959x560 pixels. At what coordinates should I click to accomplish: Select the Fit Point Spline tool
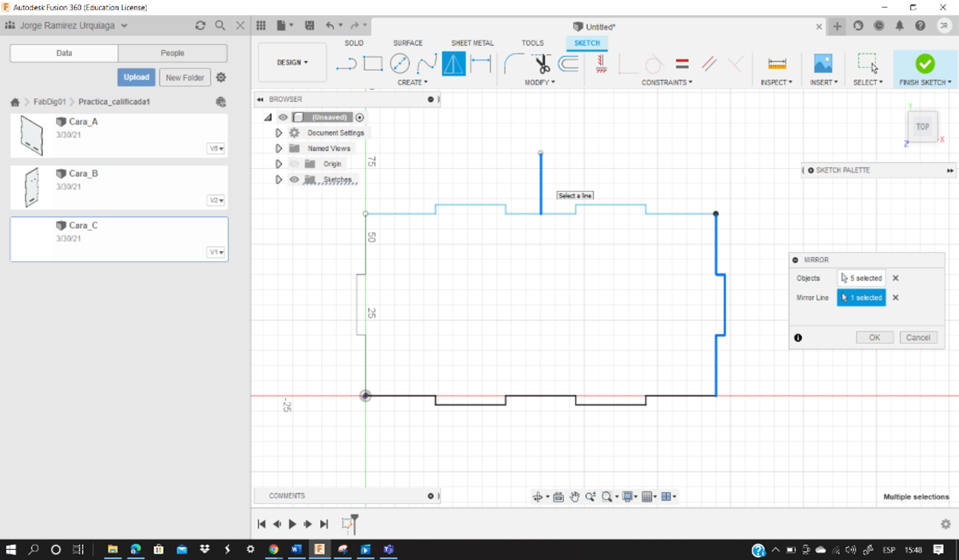[427, 64]
